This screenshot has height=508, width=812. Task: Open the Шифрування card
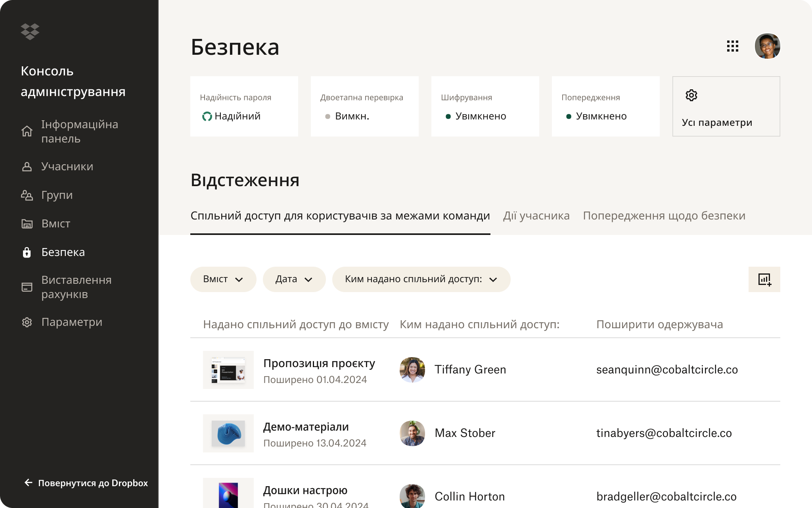(x=485, y=106)
